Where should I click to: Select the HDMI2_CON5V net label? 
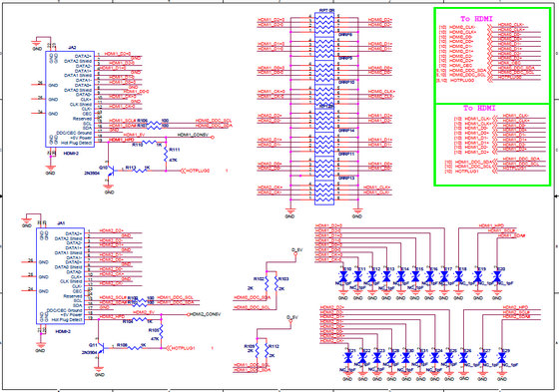(x=205, y=314)
